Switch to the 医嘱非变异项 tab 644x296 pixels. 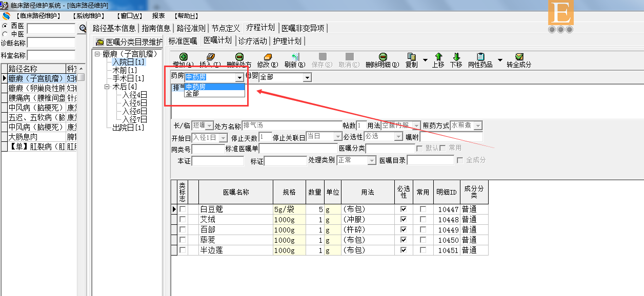303,28
